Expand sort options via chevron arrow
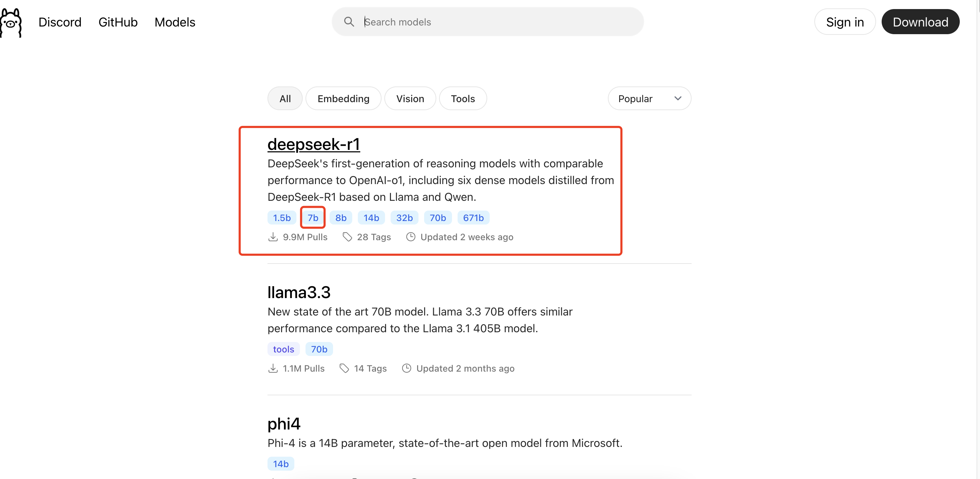 pyautogui.click(x=678, y=98)
